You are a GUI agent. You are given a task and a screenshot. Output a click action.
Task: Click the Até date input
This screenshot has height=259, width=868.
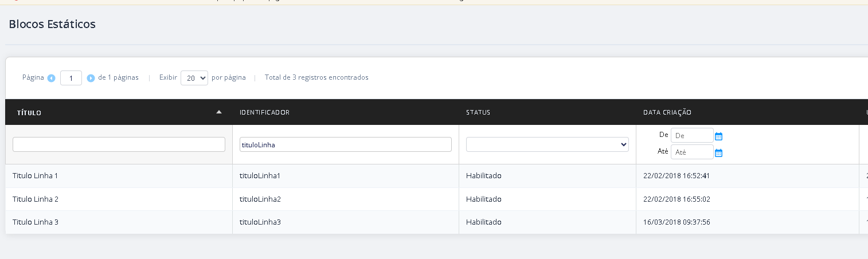pos(692,152)
